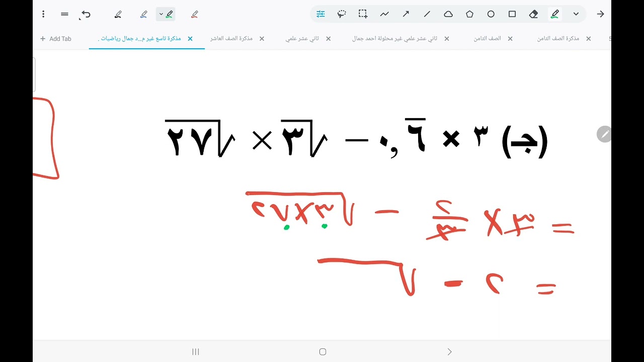Select the highlighted pen tool in toolbar
644x362 pixels.
pyautogui.click(x=555, y=14)
